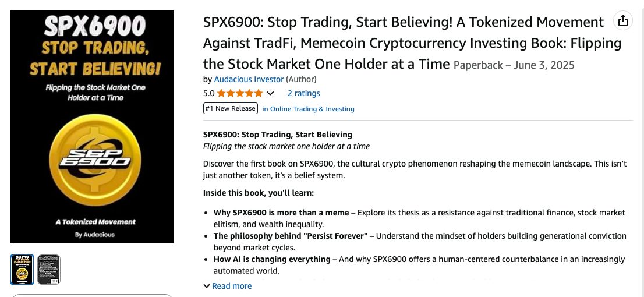Expand the rating breakdown chevron beside the stars
Image resolution: width=644 pixels, height=297 pixels.
tap(270, 93)
